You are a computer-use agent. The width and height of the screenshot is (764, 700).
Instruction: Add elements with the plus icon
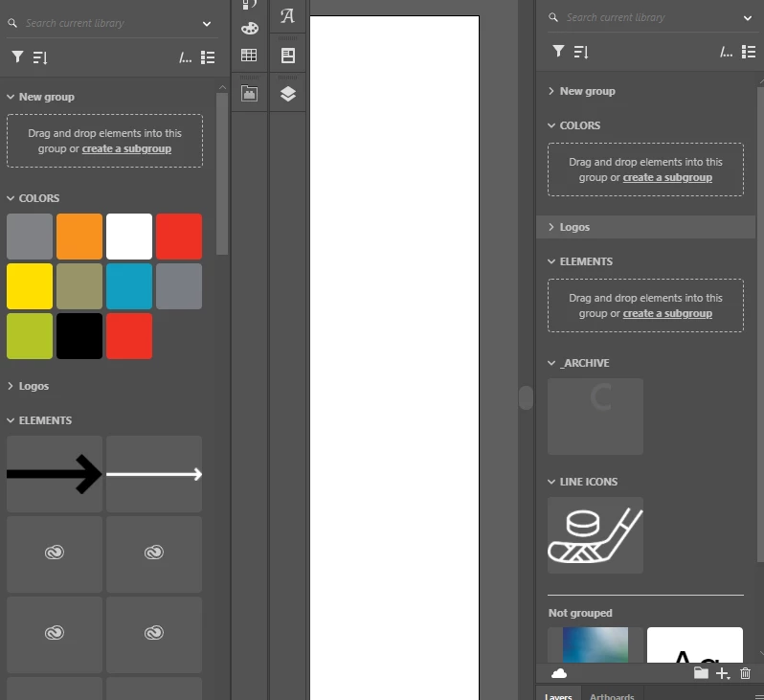tap(723, 673)
